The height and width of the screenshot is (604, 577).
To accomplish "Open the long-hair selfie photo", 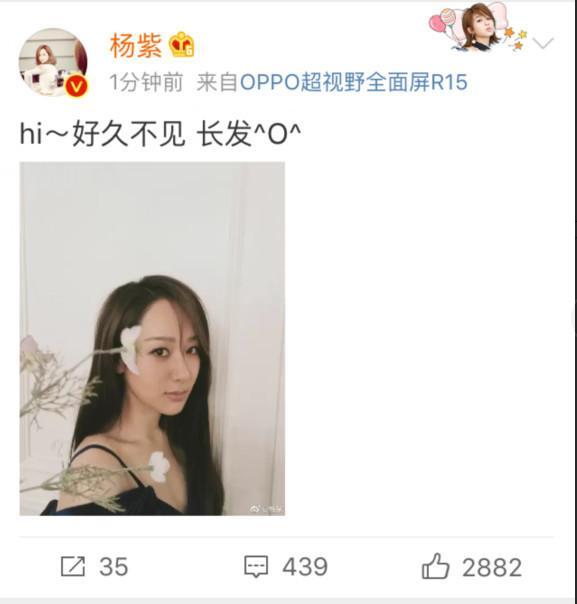I will [152, 339].
